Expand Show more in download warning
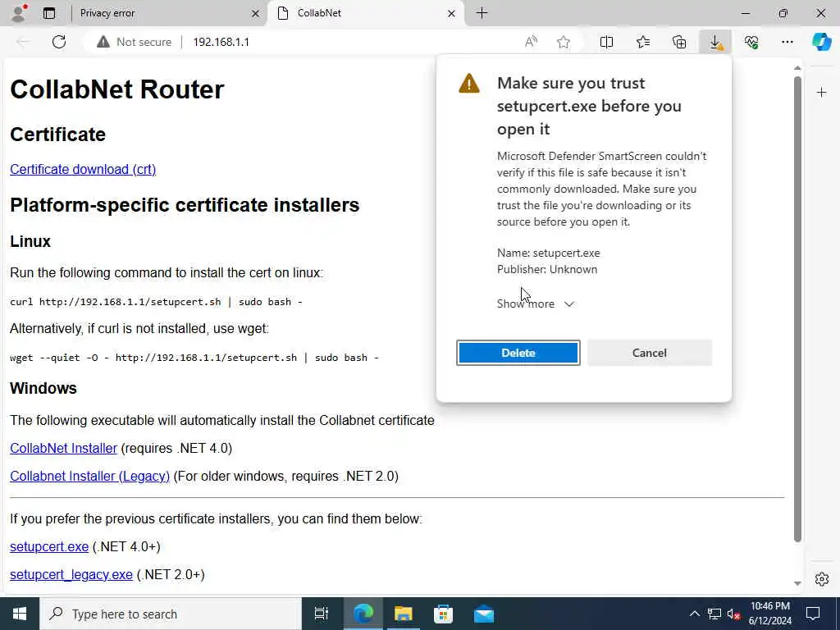This screenshot has width=840, height=630. [x=535, y=304]
